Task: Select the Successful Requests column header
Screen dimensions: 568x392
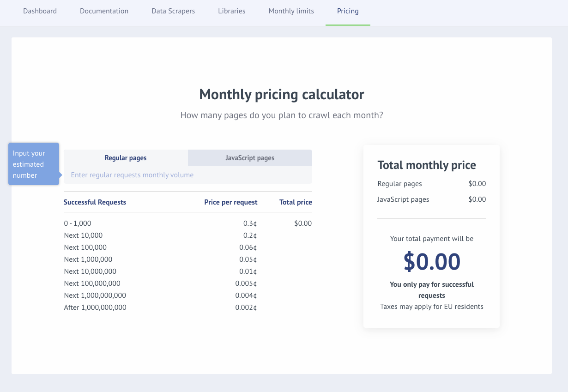Action: [x=95, y=202]
